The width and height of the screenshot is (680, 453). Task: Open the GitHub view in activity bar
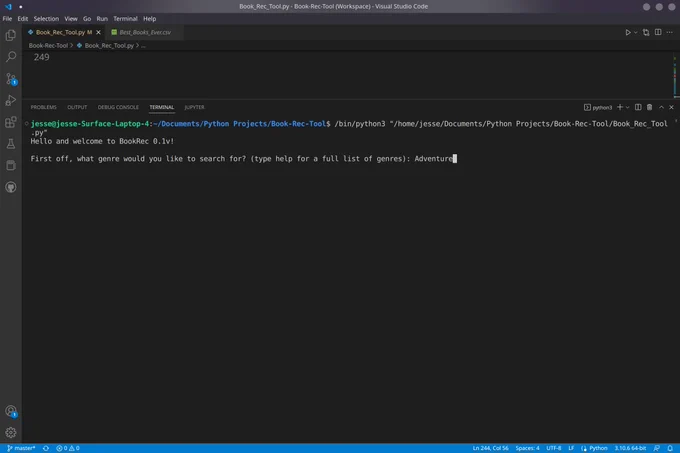click(11, 187)
